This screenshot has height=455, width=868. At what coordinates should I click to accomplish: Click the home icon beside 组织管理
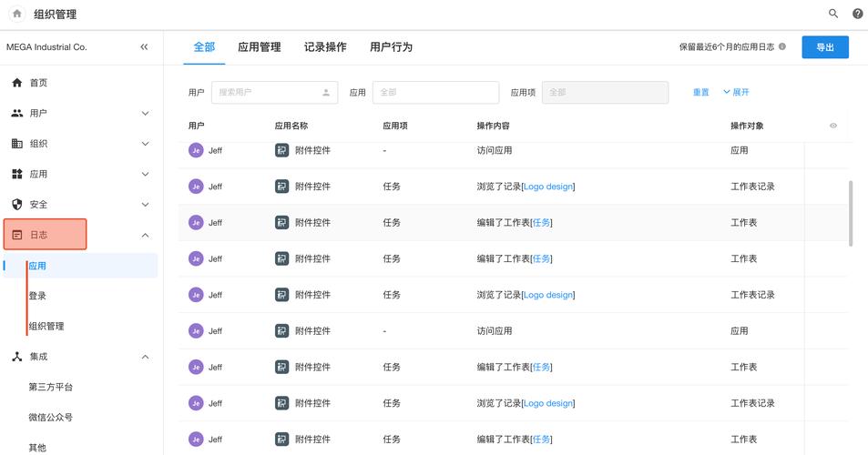pos(16,14)
